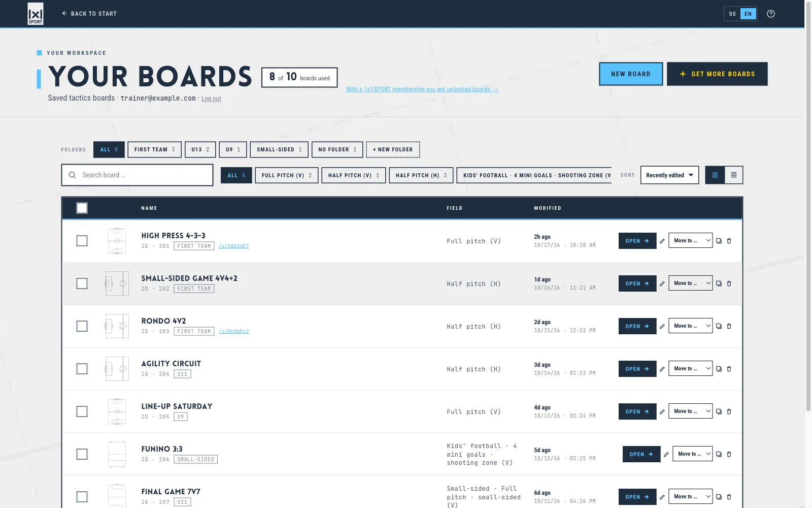This screenshot has width=812, height=508.
Task: Switch to the comfortable list view icon
Action: tap(715, 175)
